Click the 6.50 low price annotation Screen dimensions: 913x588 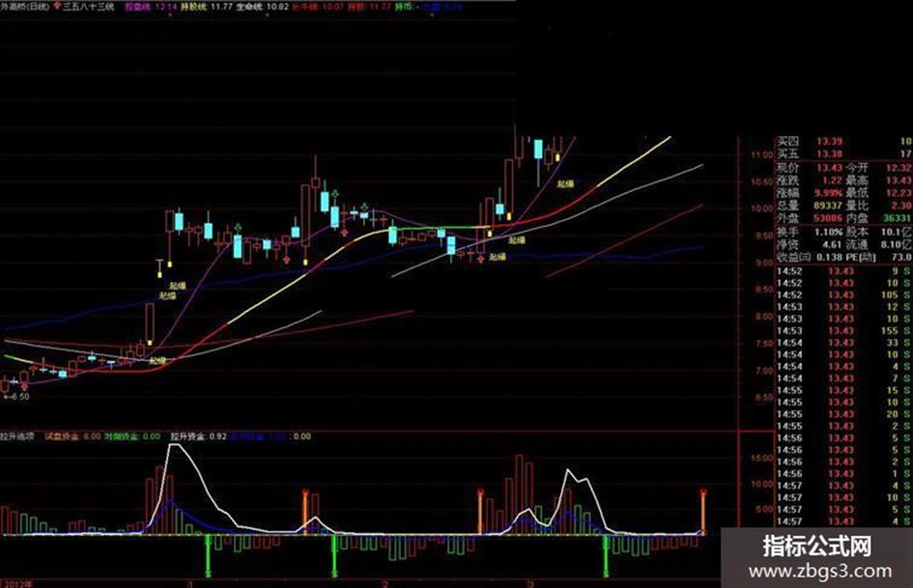pos(16,397)
